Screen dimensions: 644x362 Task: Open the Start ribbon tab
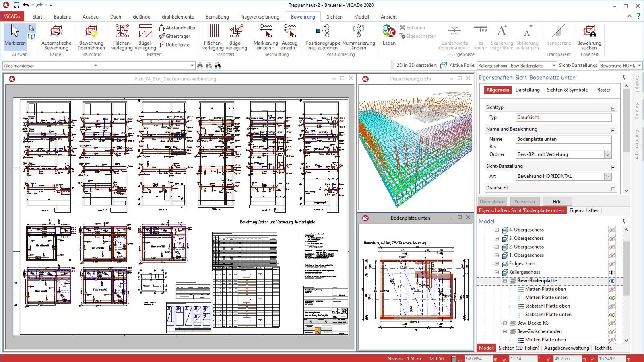coord(37,17)
